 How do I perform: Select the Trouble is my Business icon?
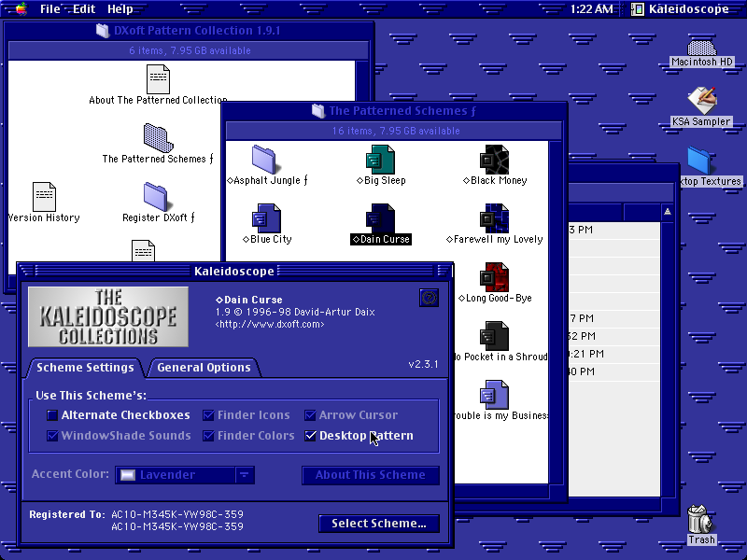click(494, 395)
